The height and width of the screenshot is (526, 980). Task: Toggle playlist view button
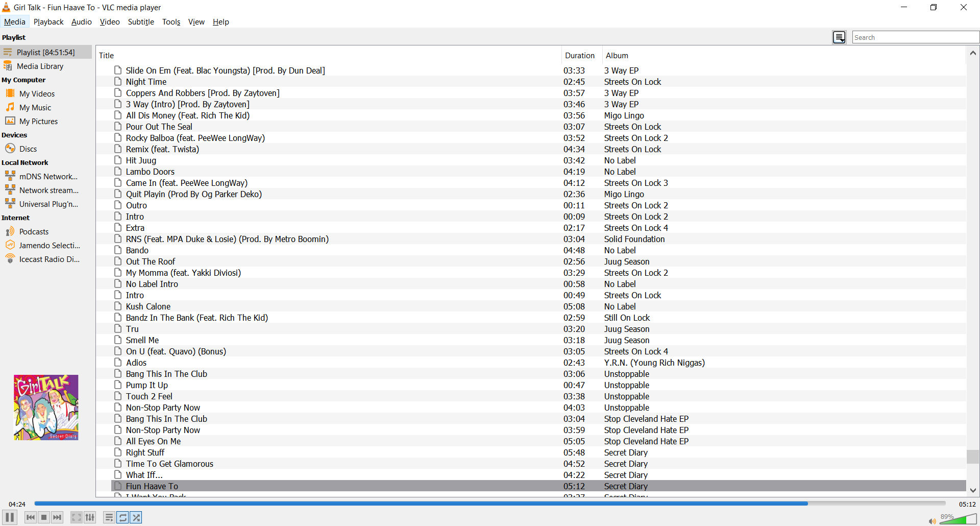[x=109, y=517]
